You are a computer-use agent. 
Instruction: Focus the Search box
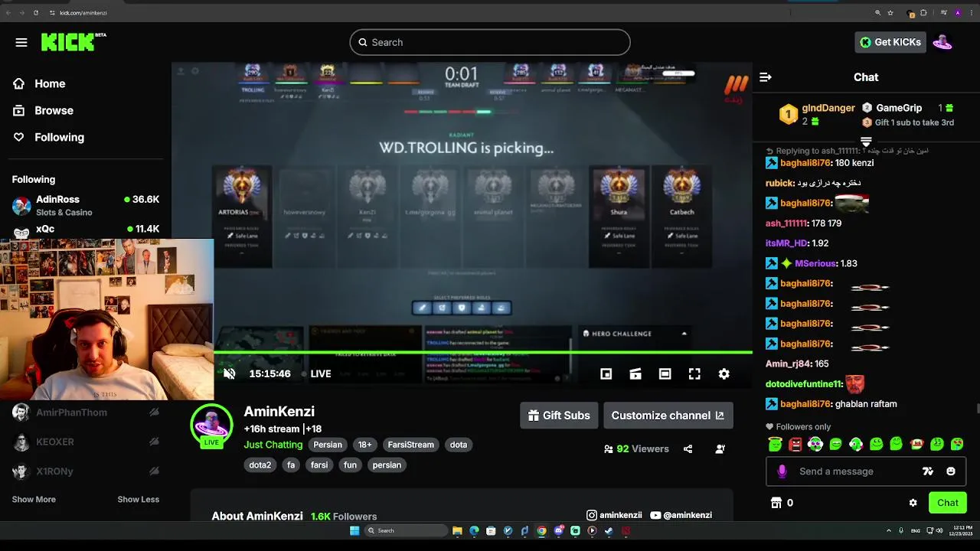coord(490,42)
